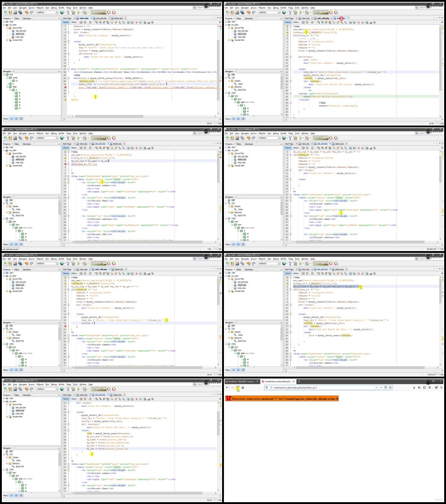Toggle Highlight Search in index.php editor toolbar
The width and height of the screenshot is (446, 504).
click(x=108, y=22)
